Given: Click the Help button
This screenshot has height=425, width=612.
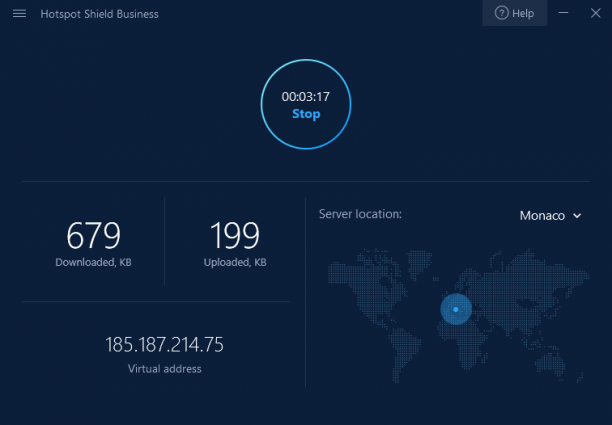Looking at the screenshot, I should pos(514,13).
